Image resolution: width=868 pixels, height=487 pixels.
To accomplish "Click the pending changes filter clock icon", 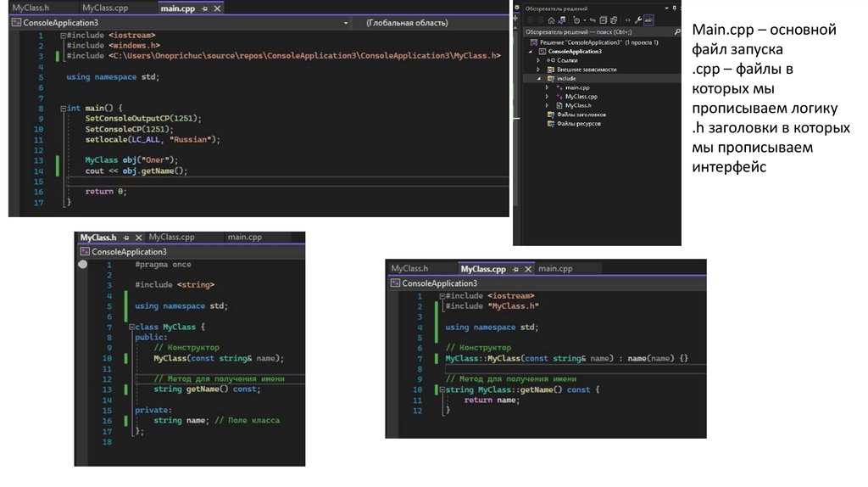I will click(x=578, y=20).
